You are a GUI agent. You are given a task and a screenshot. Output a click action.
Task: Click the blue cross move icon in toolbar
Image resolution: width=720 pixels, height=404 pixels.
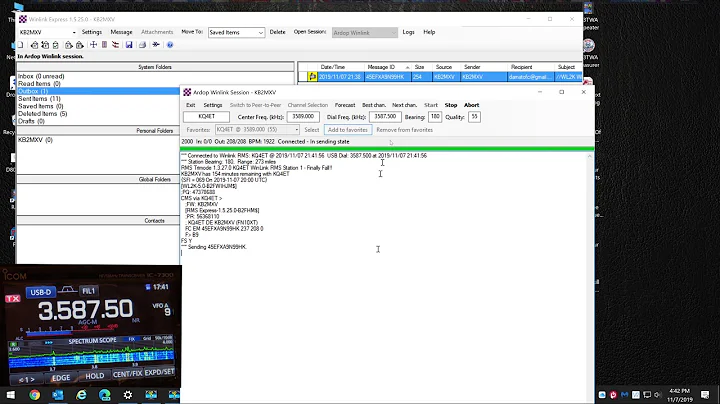[93, 45]
